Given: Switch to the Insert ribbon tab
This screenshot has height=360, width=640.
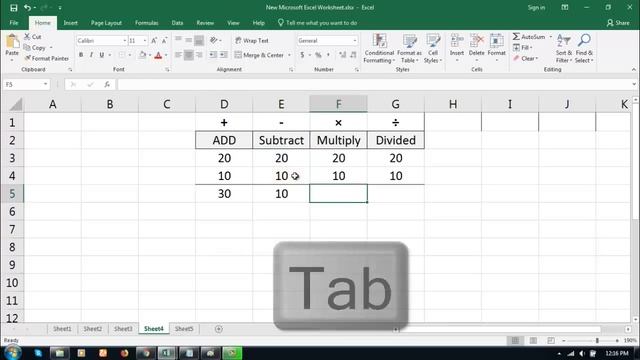Looking at the screenshot, I should pos(70,23).
